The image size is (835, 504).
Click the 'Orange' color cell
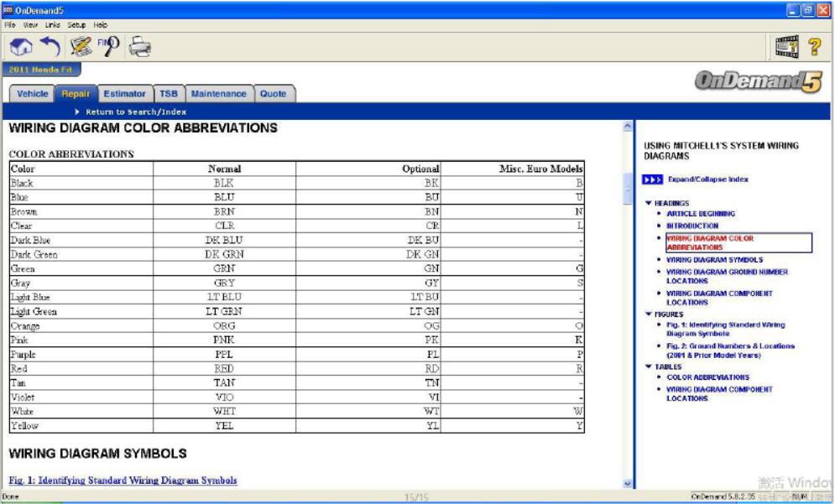tap(81, 325)
